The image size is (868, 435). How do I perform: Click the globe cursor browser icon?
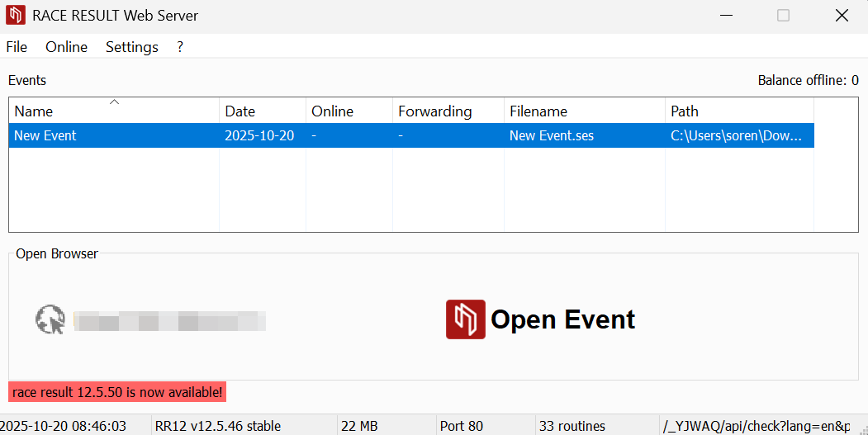click(x=50, y=319)
